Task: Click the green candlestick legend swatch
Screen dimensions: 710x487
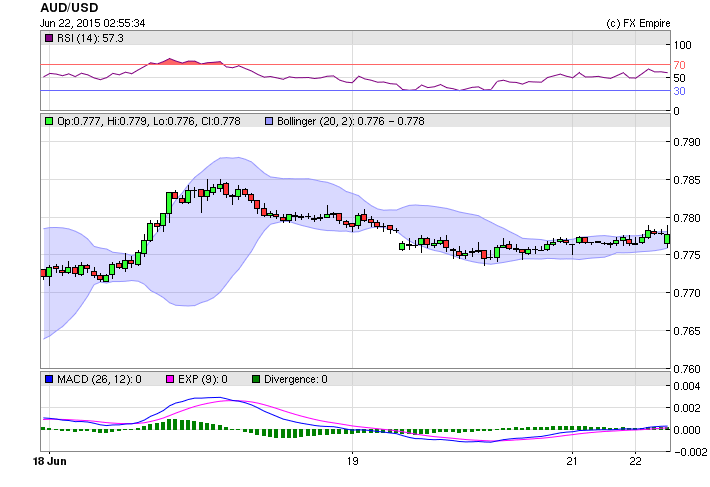Action: [x=49, y=121]
